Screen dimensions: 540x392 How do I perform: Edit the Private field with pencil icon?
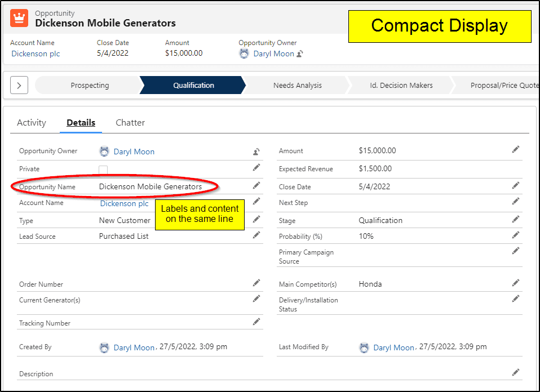(256, 168)
